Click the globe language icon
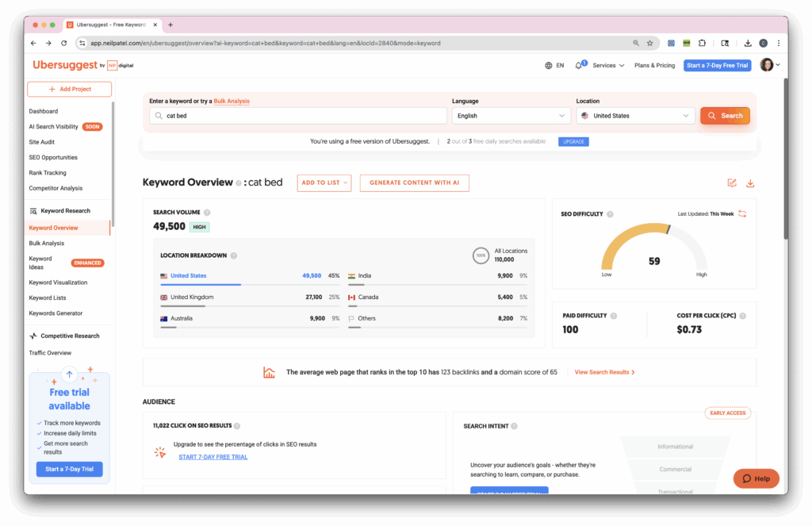Image resolution: width=812 pixels, height=526 pixels. coord(549,66)
